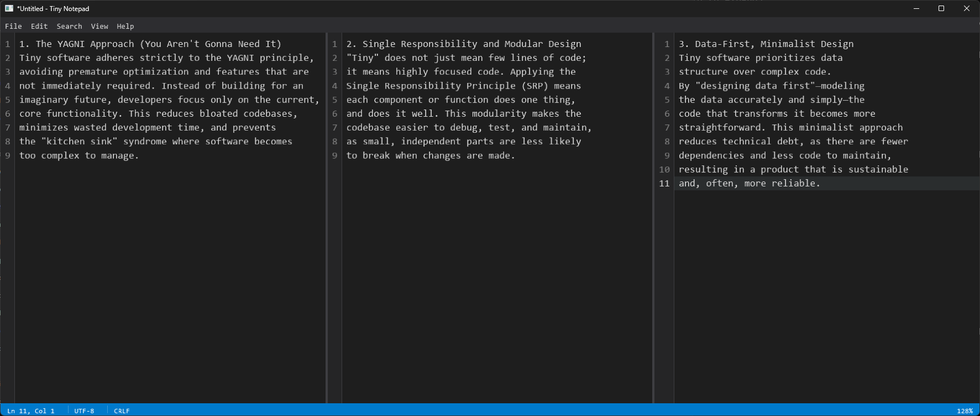Open the View menu
The width and height of the screenshot is (980, 416).
99,26
